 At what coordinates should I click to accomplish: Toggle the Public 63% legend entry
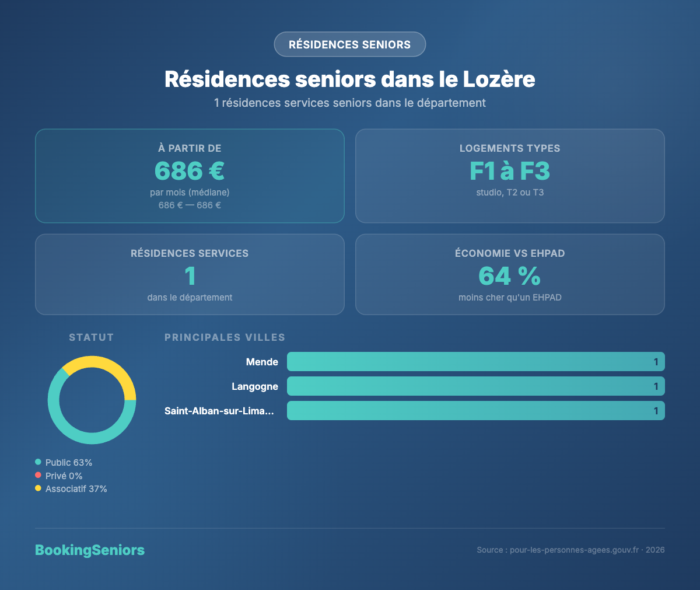(x=68, y=462)
